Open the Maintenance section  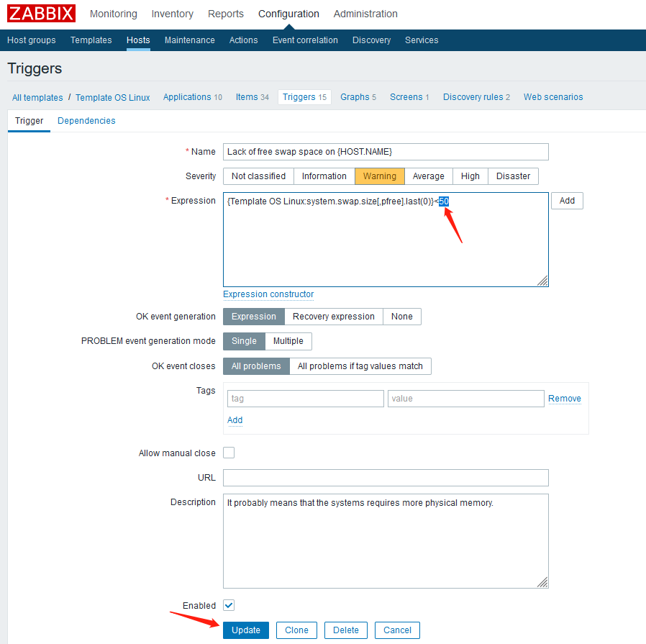pyautogui.click(x=189, y=40)
